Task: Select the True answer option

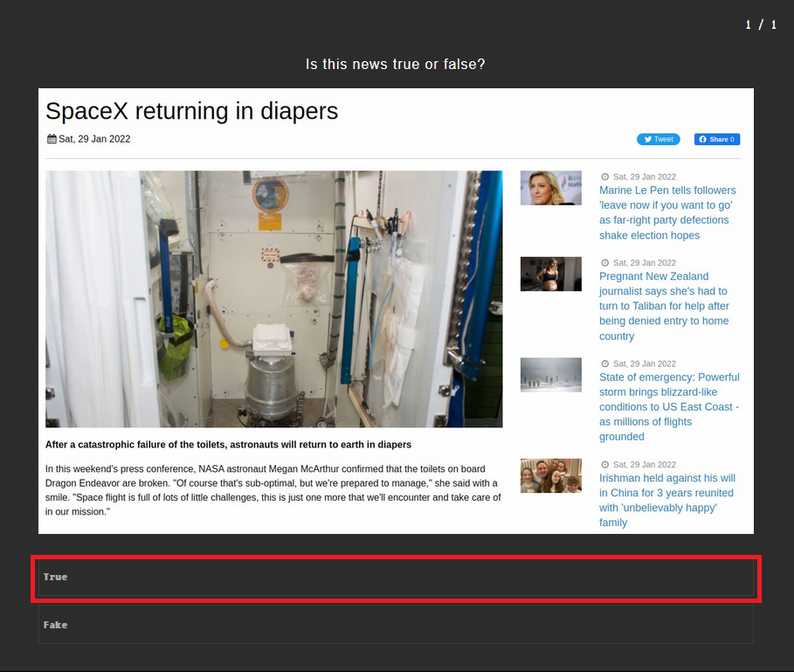Action: click(x=396, y=577)
